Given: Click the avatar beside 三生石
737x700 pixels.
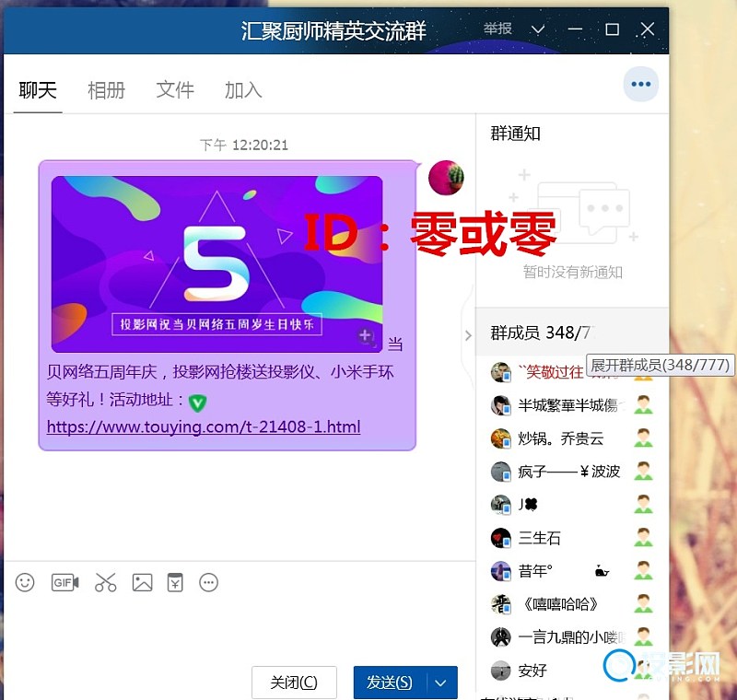Looking at the screenshot, I should coord(500,538).
